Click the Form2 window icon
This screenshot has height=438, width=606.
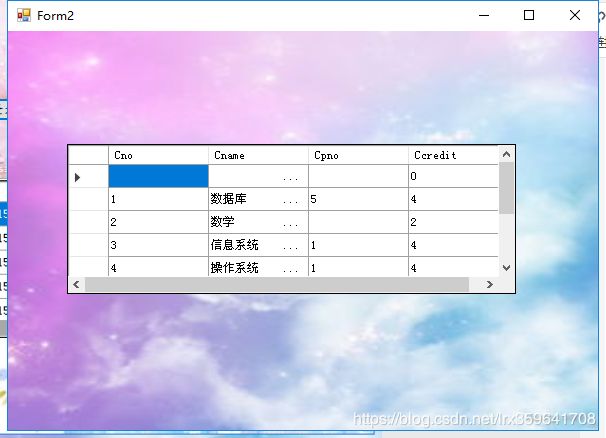24,15
